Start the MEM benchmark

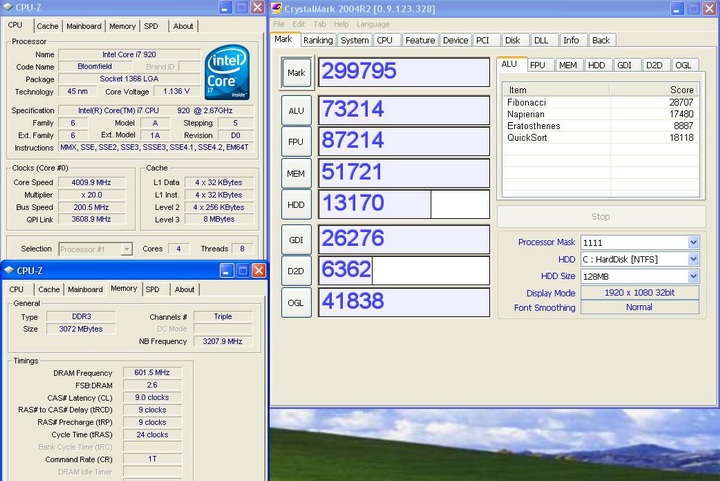tap(296, 173)
